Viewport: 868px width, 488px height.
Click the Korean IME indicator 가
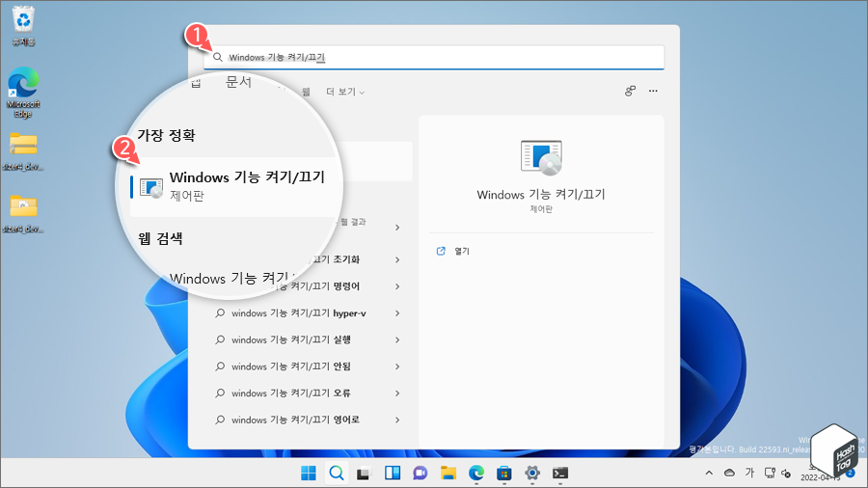(749, 473)
